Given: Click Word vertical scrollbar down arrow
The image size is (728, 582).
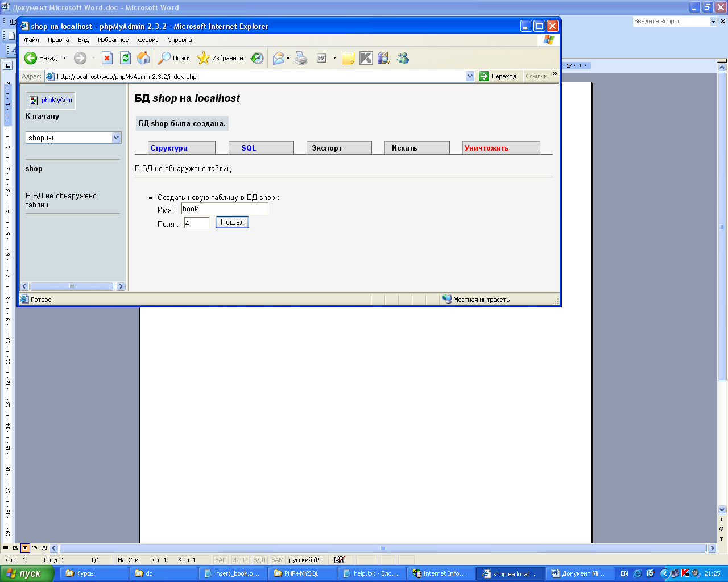Looking at the screenshot, I should coord(722,510).
